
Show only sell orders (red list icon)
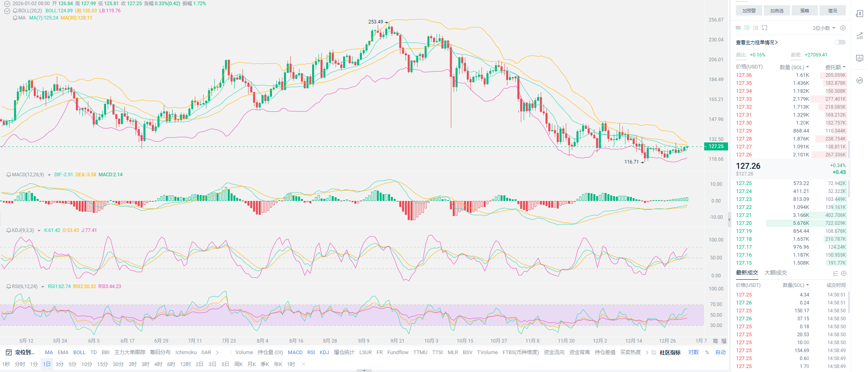(756, 28)
